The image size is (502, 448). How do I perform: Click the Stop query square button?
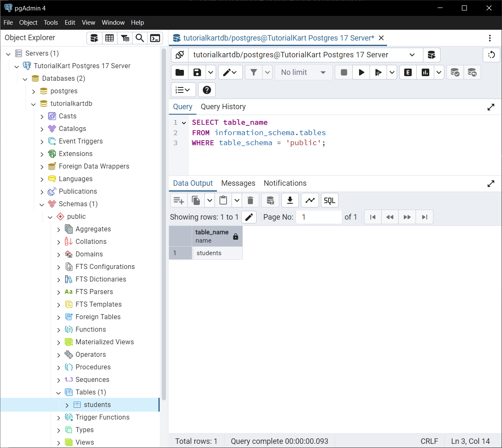(344, 72)
